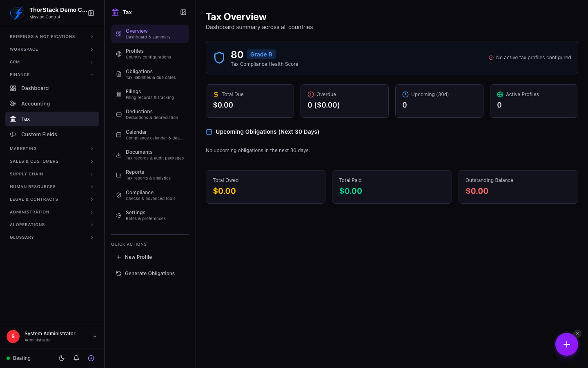Open notifications bell icon
Image resolution: width=588 pixels, height=368 pixels.
[76, 358]
